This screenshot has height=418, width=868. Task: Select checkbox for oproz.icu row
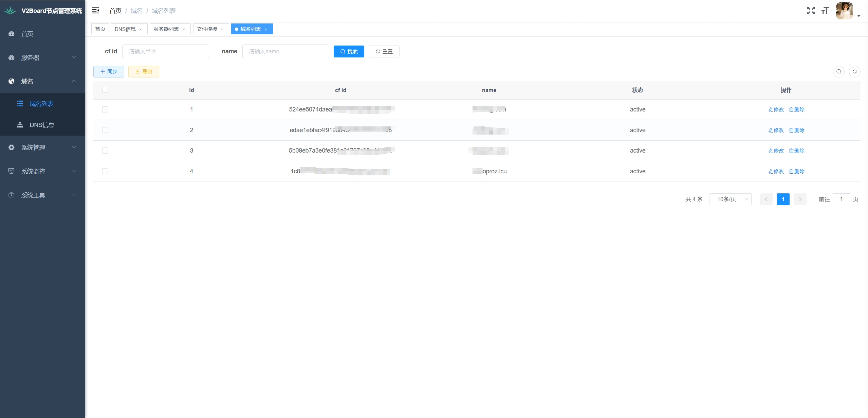(x=105, y=171)
